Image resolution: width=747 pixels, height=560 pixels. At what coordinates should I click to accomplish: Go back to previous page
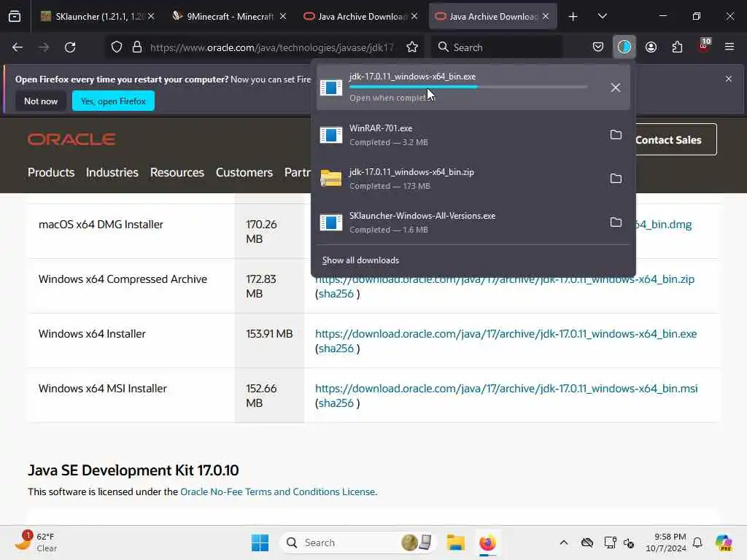(18, 47)
